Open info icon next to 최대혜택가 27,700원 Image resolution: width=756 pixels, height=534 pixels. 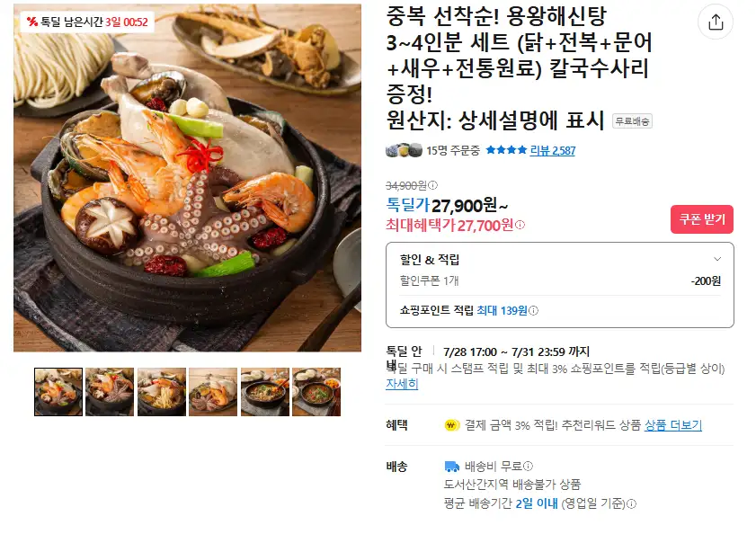pos(520,225)
